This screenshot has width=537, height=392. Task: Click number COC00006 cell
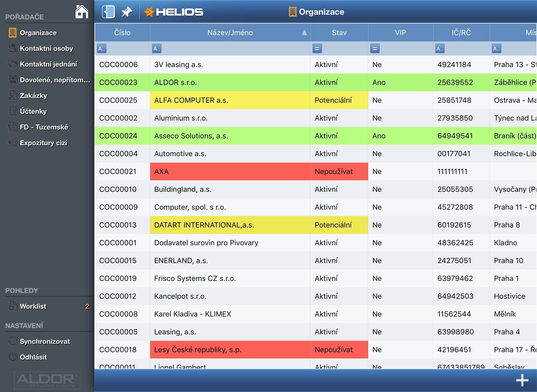pos(122,64)
